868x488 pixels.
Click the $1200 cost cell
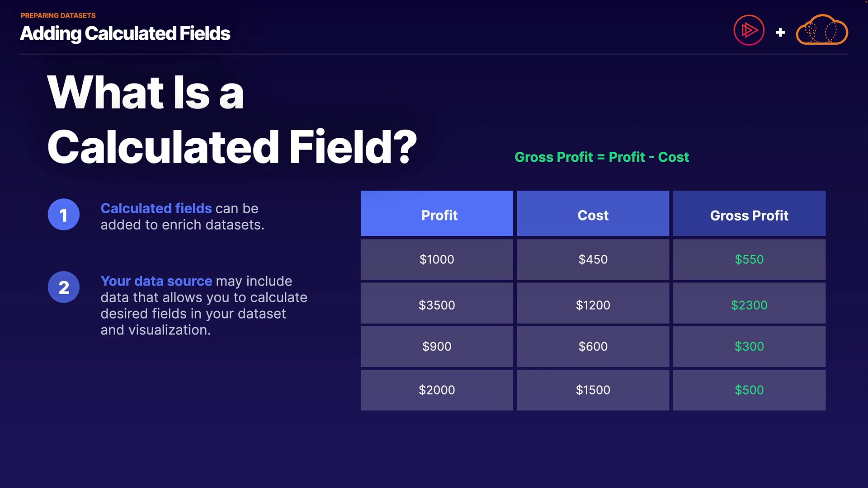[x=593, y=305]
